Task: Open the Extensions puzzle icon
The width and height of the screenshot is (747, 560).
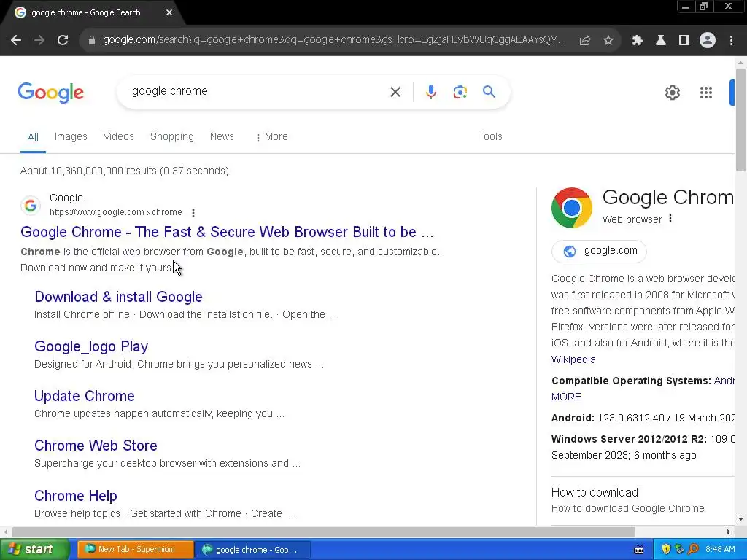Action: coord(637,41)
